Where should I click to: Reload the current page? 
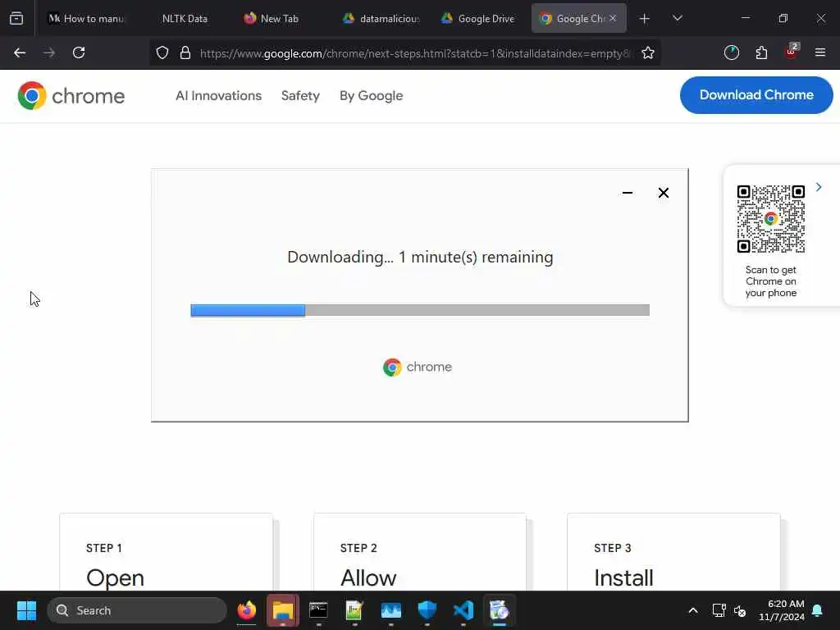[79, 52]
